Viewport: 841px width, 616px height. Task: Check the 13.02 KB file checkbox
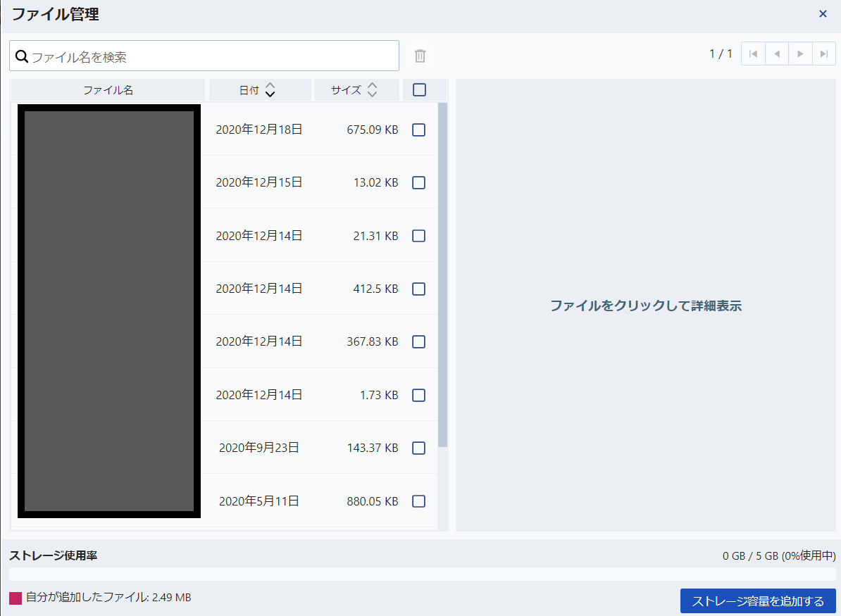coord(418,182)
